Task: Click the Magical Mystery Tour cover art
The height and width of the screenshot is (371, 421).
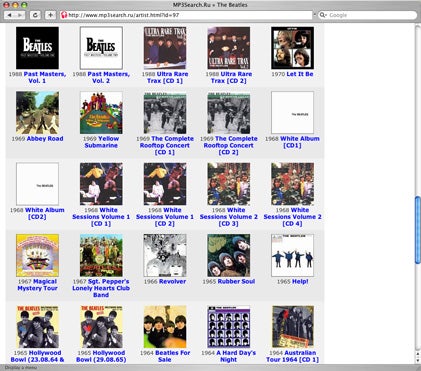Action: (37, 255)
